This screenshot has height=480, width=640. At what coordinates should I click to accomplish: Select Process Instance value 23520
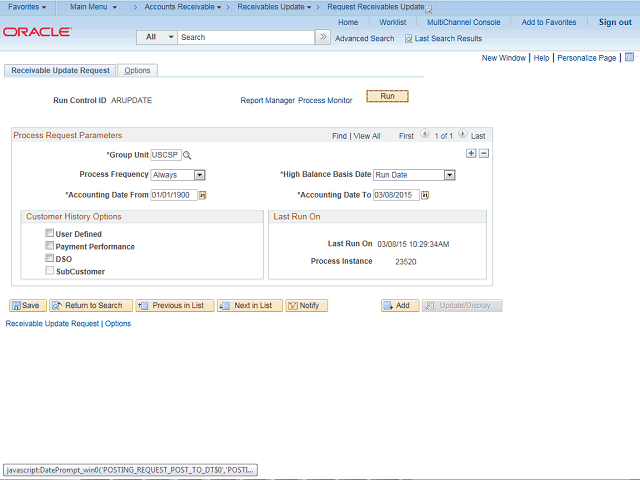406,262
